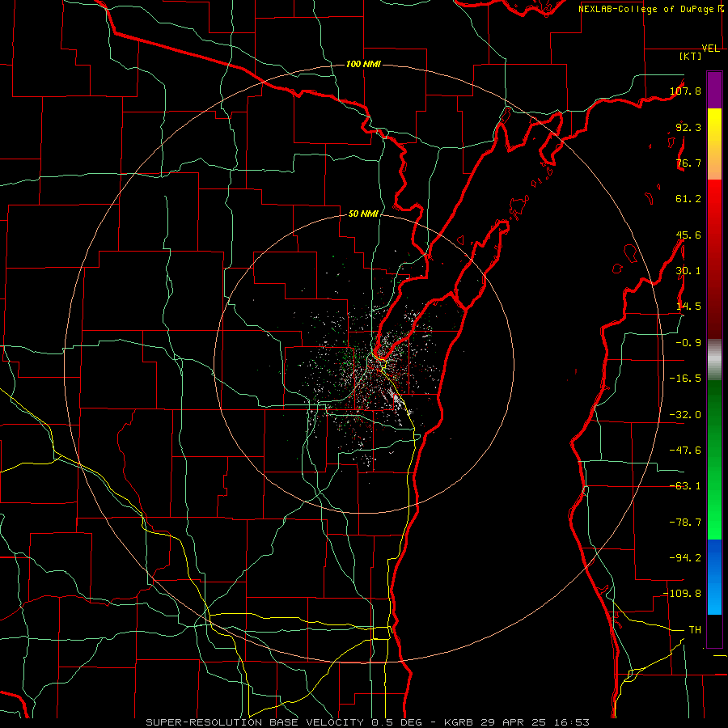Click the -0.9 velocity scale value
The width and height of the screenshot is (728, 728).
[688, 343]
